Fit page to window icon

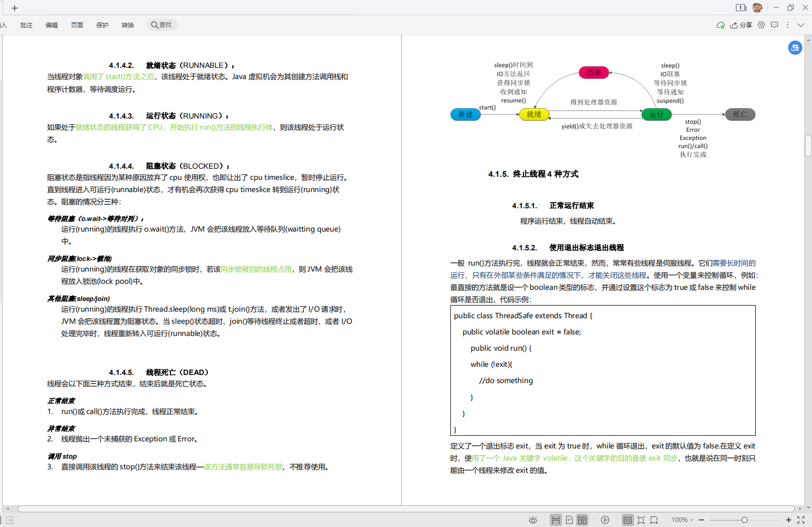641,520
